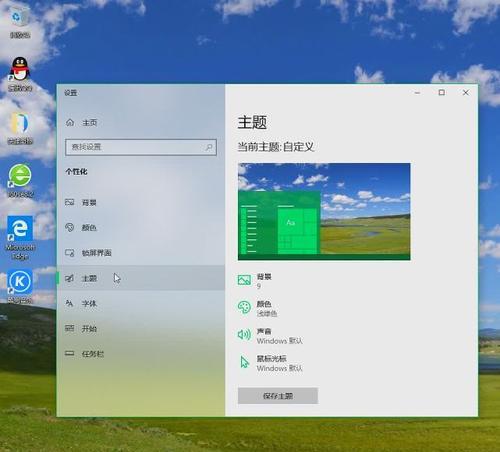Screen dimensions: 500x452
Task: Open the yellow-blue desktop icon below QQ
Action: (x=20, y=128)
